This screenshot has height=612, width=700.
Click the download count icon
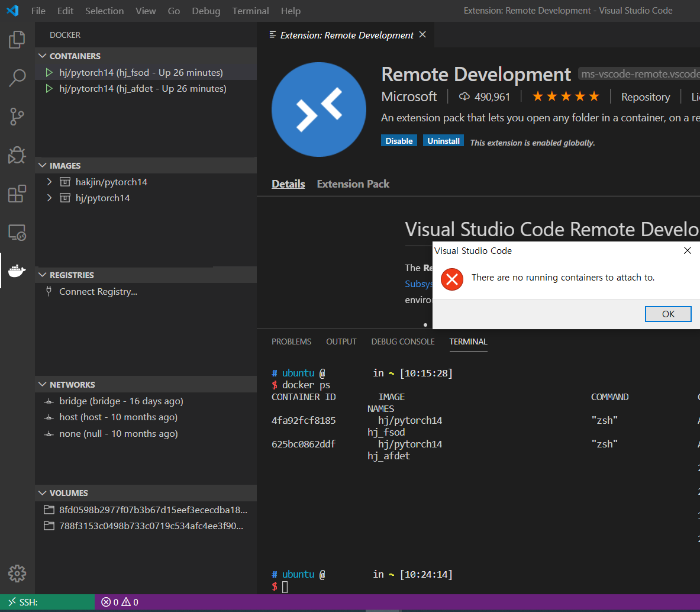pyautogui.click(x=464, y=96)
